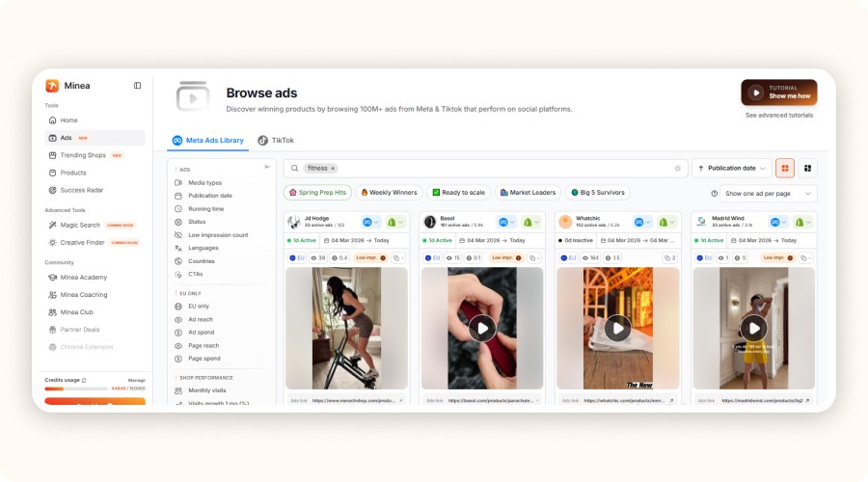Open Show one ad per page dropdown
868x482 pixels.
768,194
